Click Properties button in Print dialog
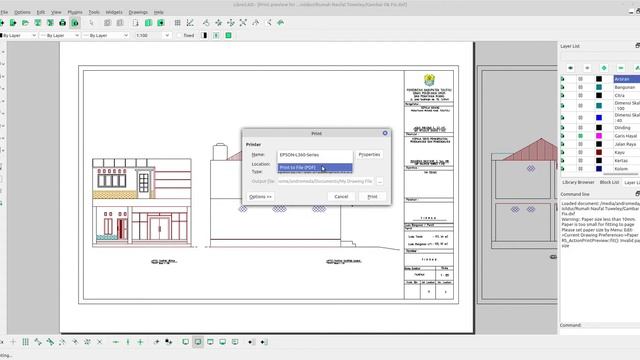 click(369, 155)
